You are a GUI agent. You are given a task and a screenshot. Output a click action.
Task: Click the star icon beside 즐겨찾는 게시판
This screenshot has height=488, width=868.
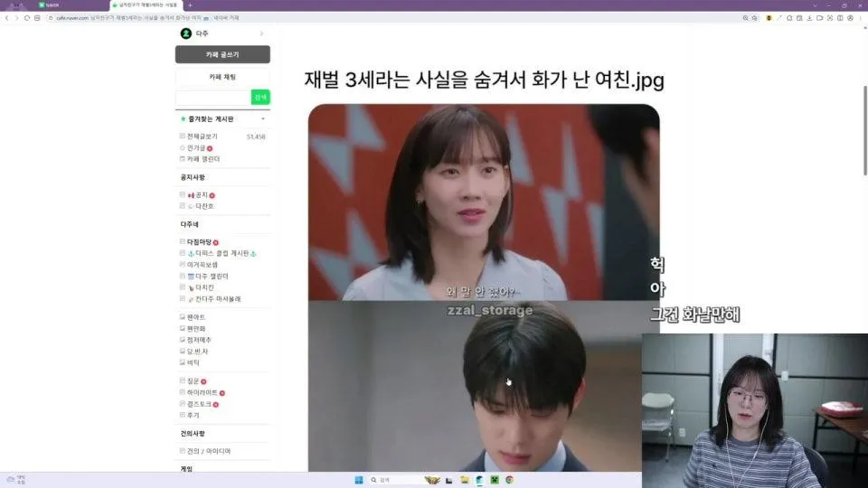(x=184, y=119)
